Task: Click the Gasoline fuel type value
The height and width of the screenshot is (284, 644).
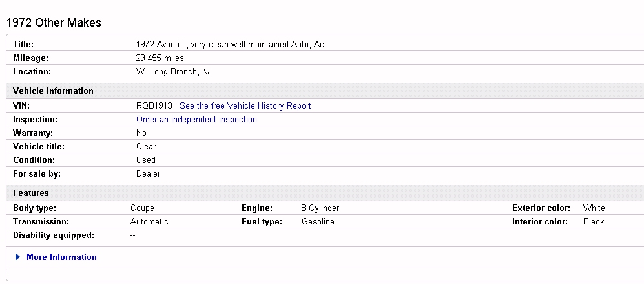Action: click(318, 222)
